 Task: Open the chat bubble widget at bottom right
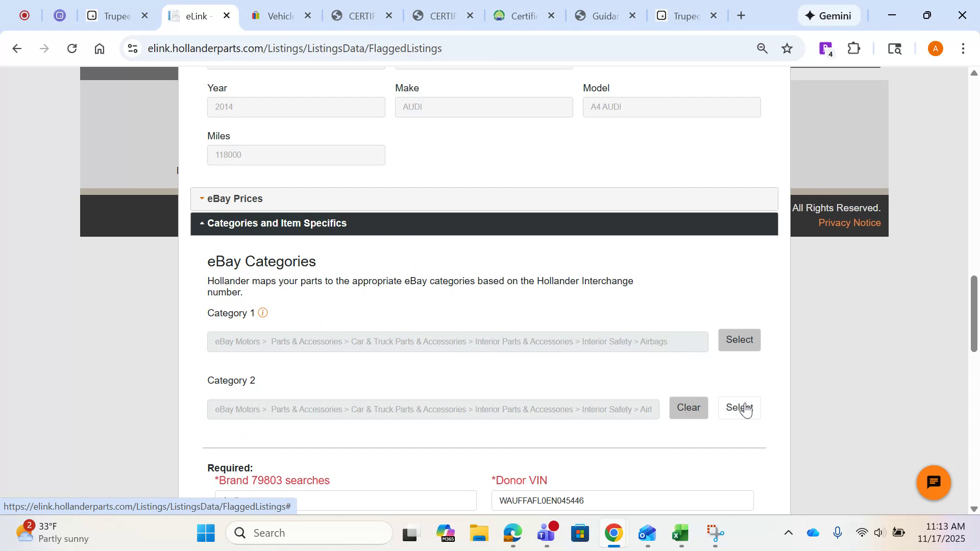point(933,482)
